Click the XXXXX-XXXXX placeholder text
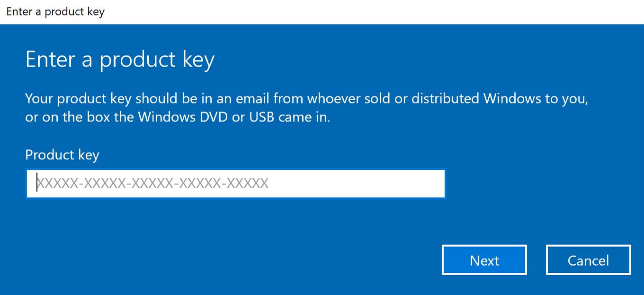 (153, 183)
